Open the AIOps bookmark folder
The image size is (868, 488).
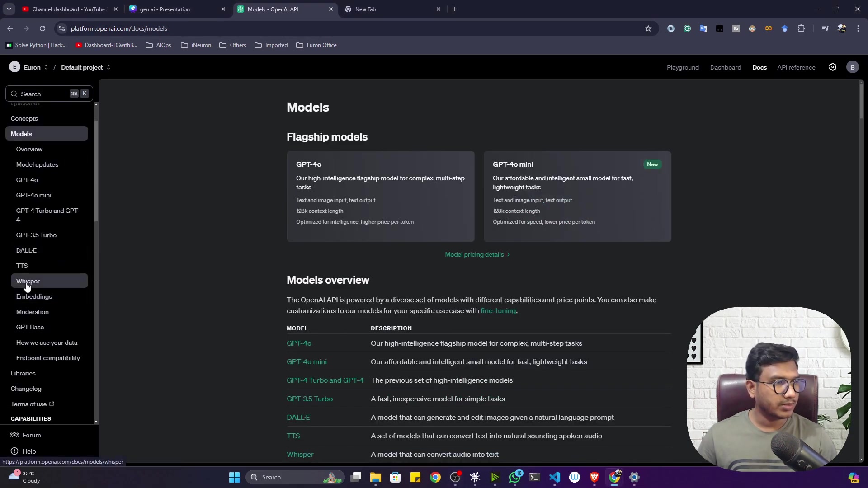click(x=158, y=45)
